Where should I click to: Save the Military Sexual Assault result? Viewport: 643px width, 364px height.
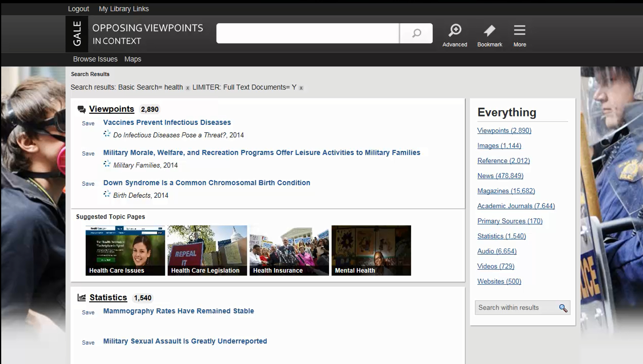tap(88, 342)
